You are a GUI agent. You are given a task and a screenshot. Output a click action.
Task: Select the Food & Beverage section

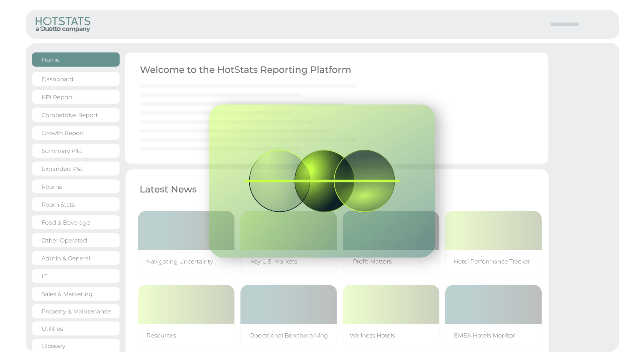click(75, 222)
